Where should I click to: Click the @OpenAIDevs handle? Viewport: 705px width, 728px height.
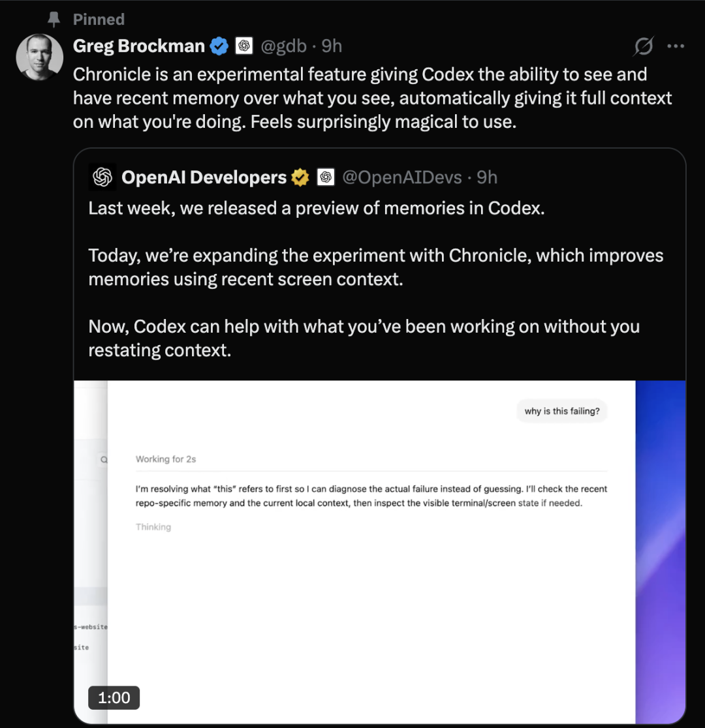[x=402, y=177]
